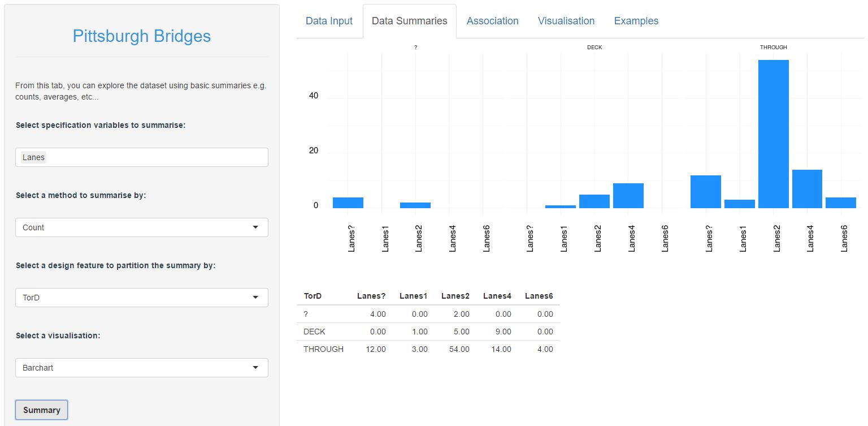The height and width of the screenshot is (426, 868).
Task: Expand the partition dropdown showing TorD
Action: tap(141, 298)
